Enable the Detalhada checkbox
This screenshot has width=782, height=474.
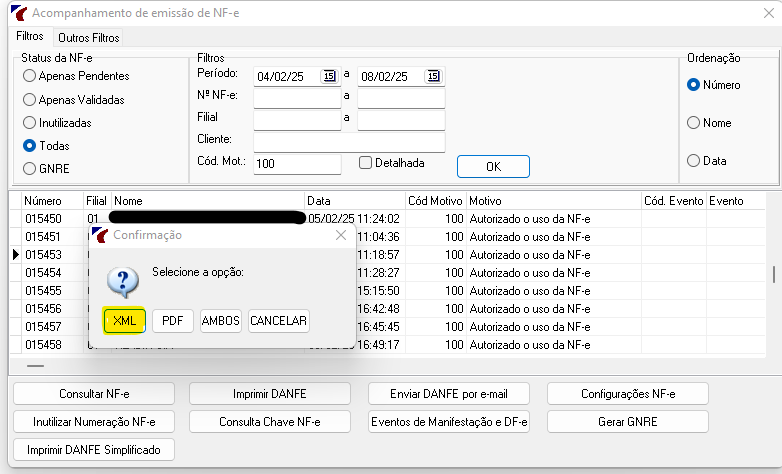pyautogui.click(x=366, y=163)
